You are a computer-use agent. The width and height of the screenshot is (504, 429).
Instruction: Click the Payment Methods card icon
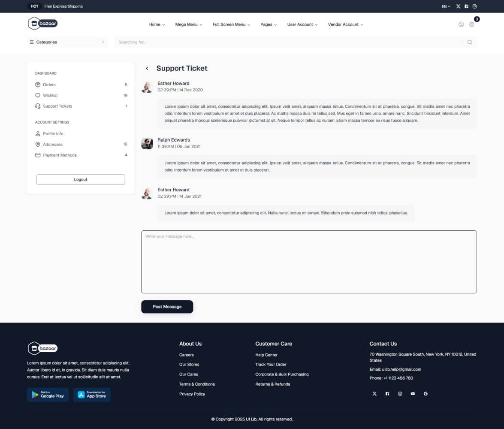tap(38, 155)
